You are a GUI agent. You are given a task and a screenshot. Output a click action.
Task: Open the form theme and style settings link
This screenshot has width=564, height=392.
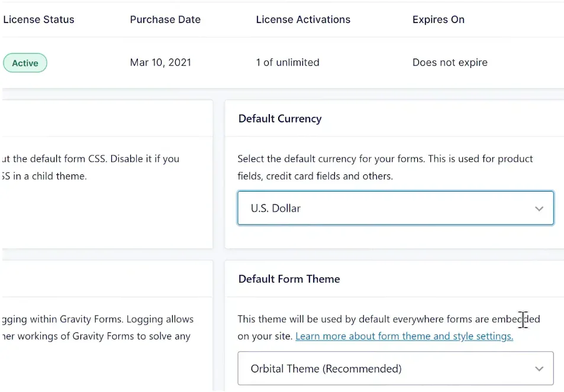pyautogui.click(x=404, y=336)
